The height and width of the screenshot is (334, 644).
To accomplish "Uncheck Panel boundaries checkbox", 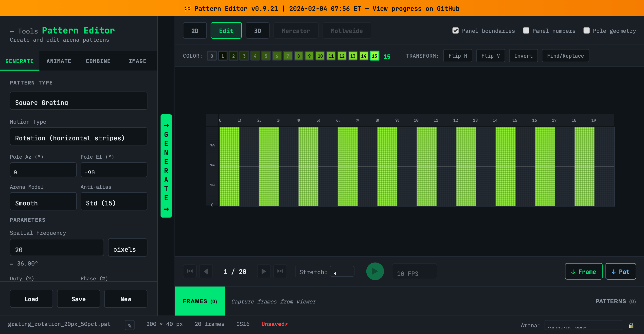I will (x=455, y=31).
